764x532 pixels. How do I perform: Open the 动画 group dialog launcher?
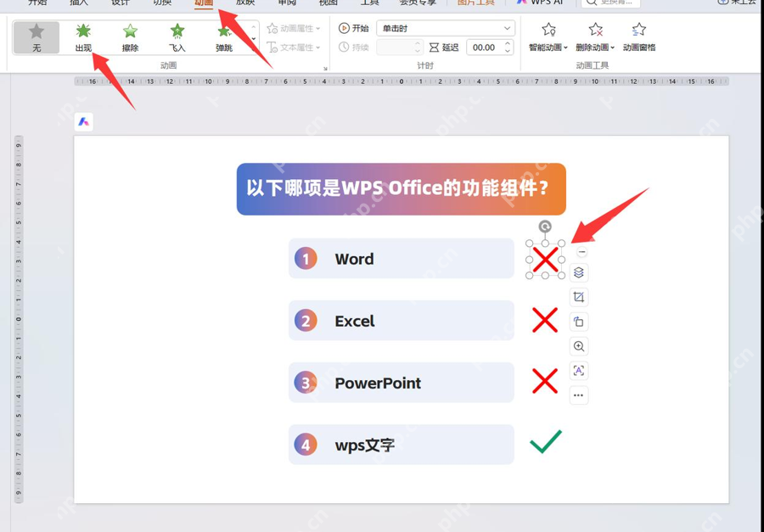click(x=325, y=69)
